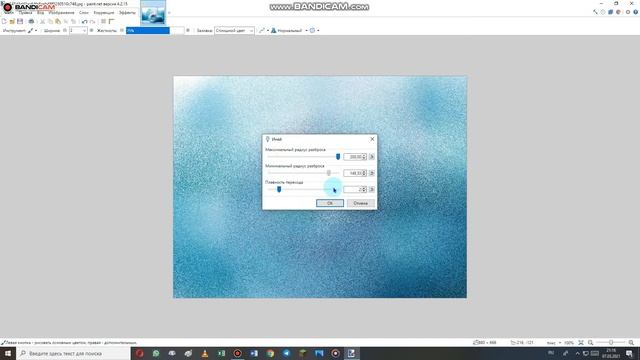Open the Изображение menu
Viewport: 640px width, 360px height.
point(61,13)
